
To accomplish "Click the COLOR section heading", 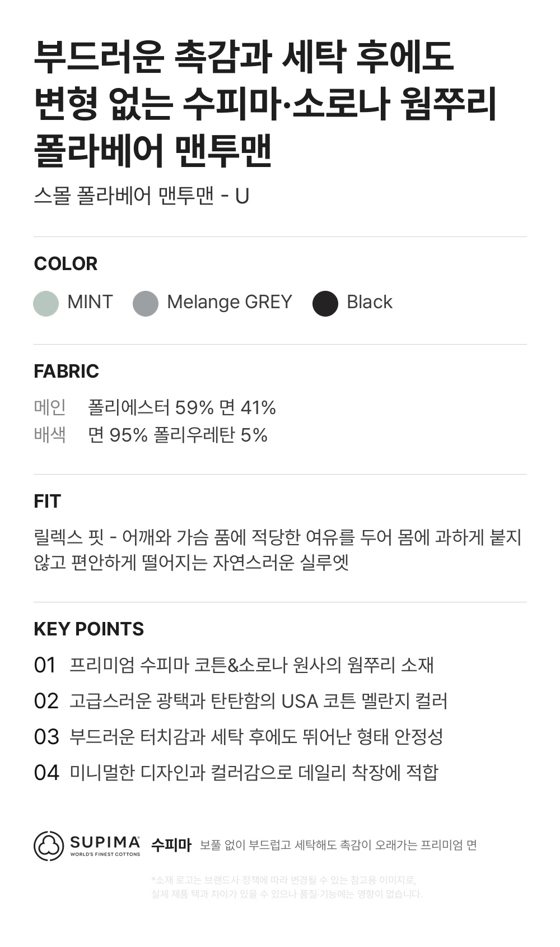I will (66, 263).
